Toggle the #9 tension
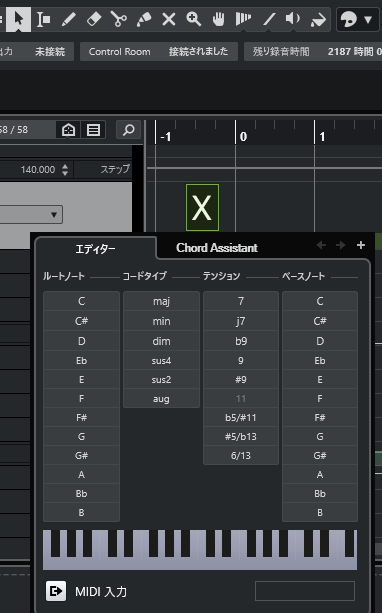The image size is (382, 613). pyautogui.click(x=241, y=380)
